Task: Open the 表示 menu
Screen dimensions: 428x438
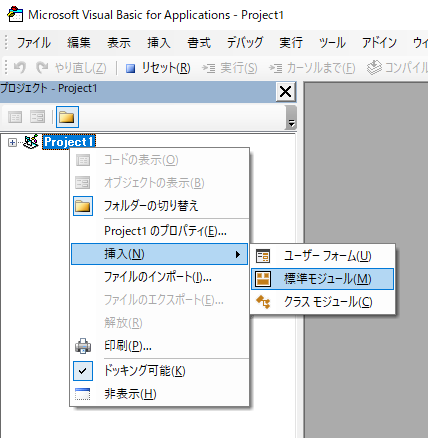Action: [119, 43]
